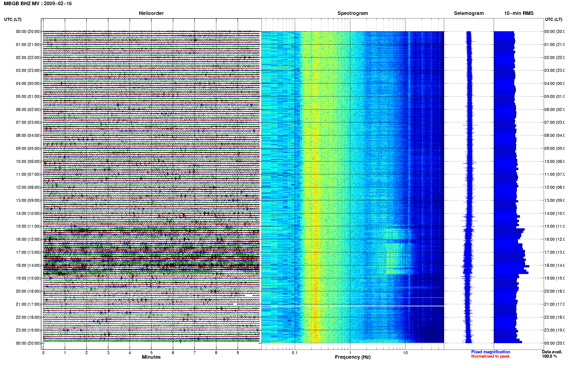Image resolution: width=588 pixels, height=368 pixels.
Task: Select the 2 tick on the Minutes axis
Action: [87, 353]
